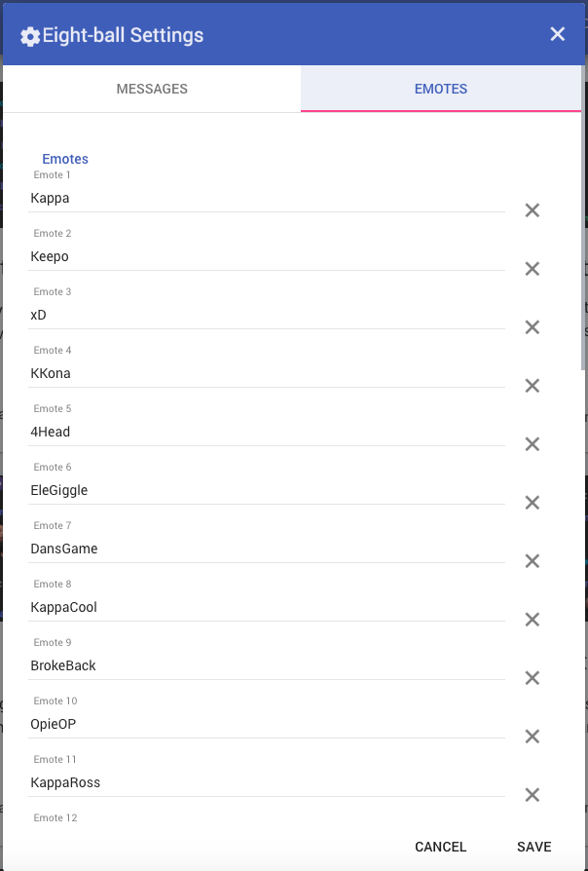Remove the xD emote
The height and width of the screenshot is (871, 588).
point(532,327)
